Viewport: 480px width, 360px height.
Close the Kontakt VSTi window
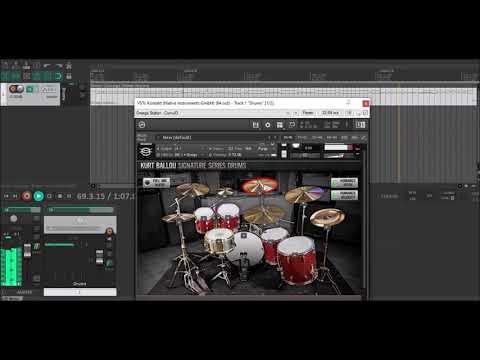[x=366, y=103]
